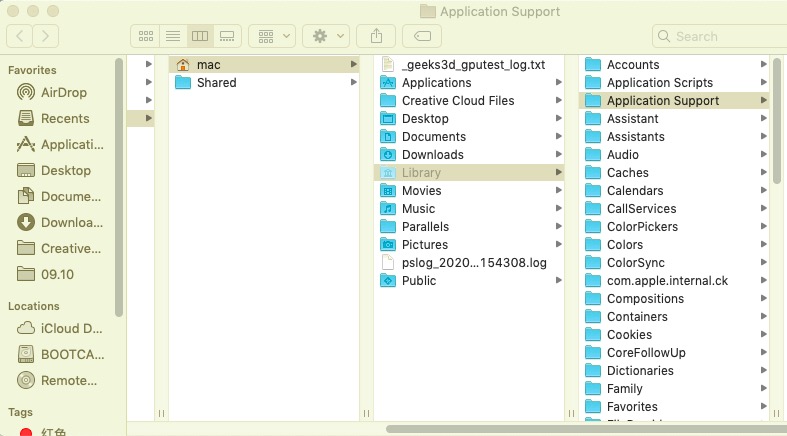Open the group-by options dropdown
Screen dimensions: 787x436
(x=272, y=36)
